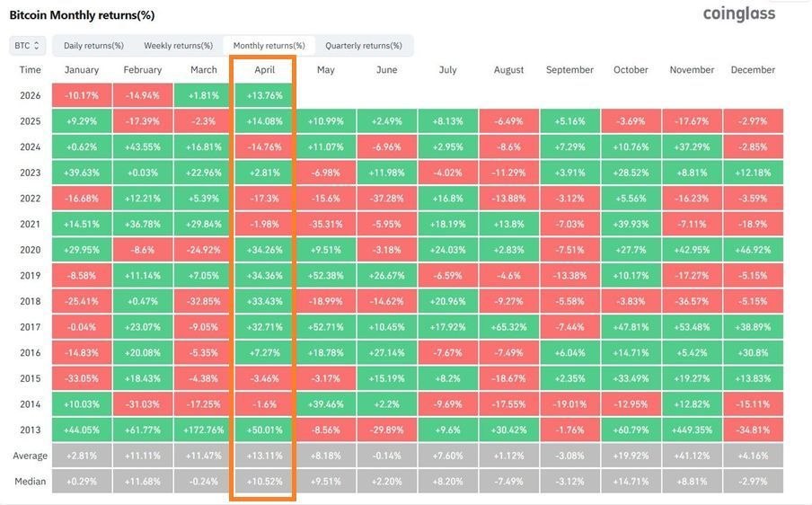Click the December column header

tap(753, 70)
